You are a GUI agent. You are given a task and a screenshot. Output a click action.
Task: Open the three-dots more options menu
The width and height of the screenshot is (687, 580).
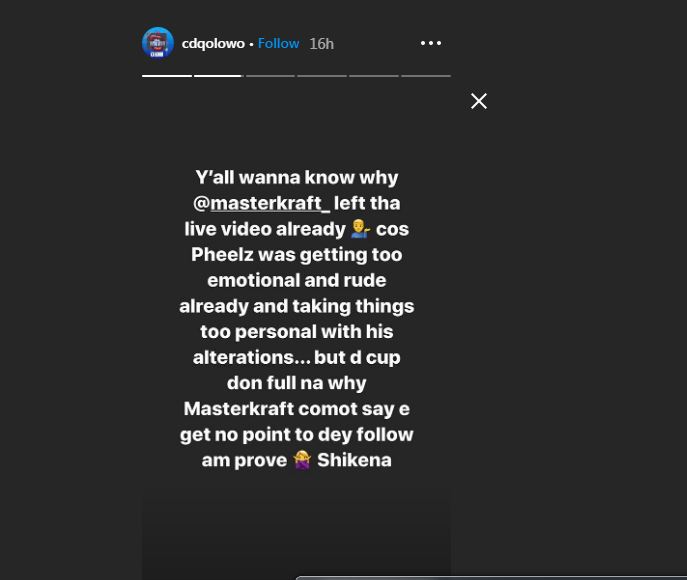431,43
